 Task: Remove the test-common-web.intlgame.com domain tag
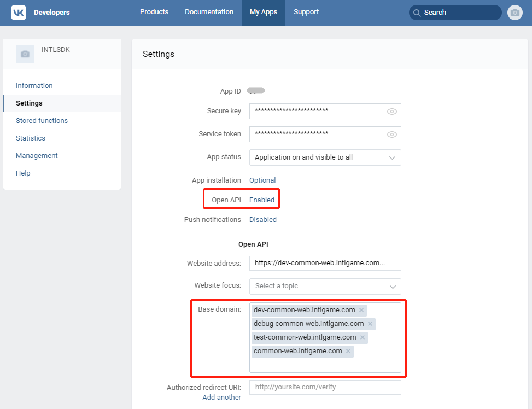coord(363,337)
